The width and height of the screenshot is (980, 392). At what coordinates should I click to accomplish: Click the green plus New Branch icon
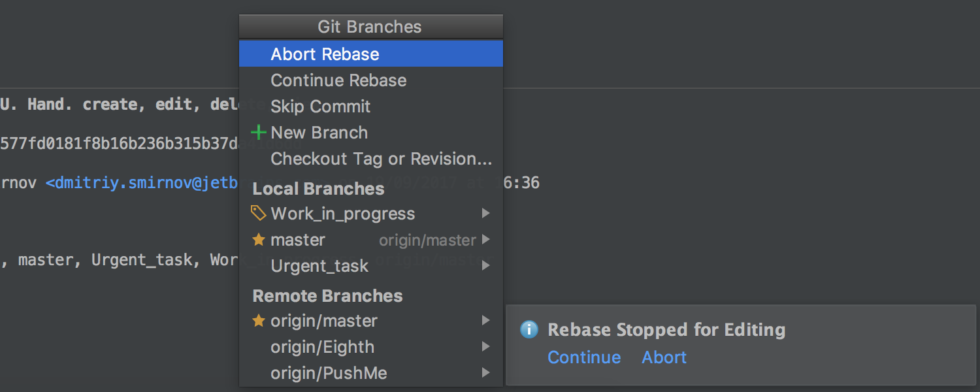pos(259,133)
